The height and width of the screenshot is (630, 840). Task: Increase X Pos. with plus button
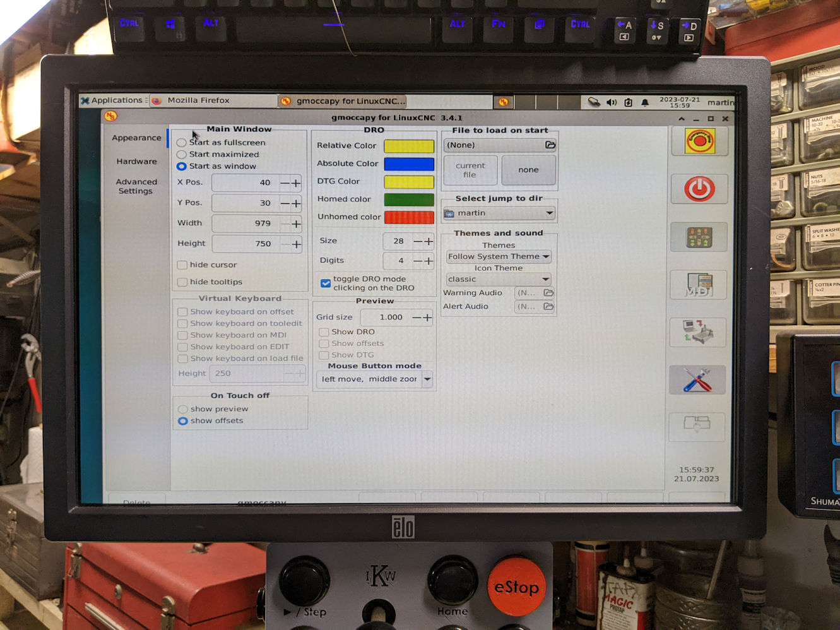tap(296, 183)
